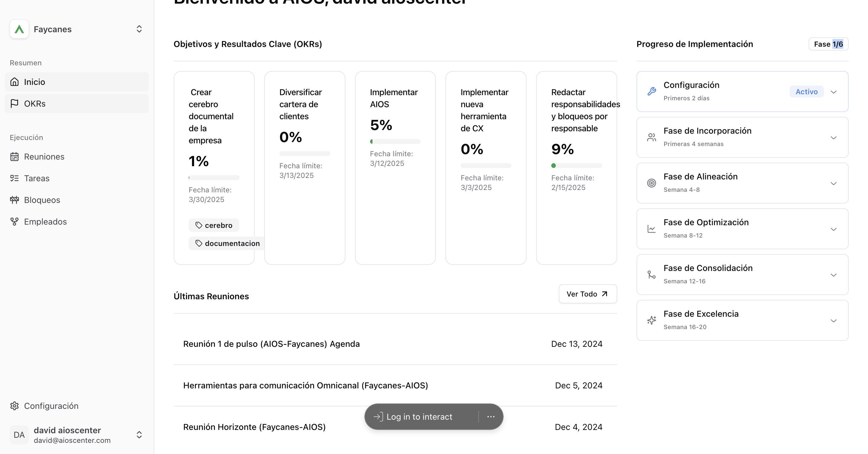
Task: Open Reunión Horizonte (Faycanes-AIOS) meeting
Action: click(x=395, y=427)
